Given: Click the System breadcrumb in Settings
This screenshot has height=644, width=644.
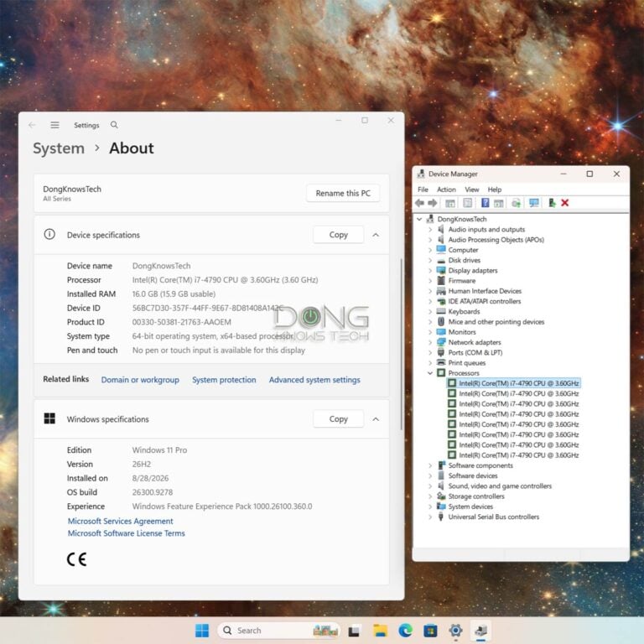Looking at the screenshot, I should [x=59, y=148].
